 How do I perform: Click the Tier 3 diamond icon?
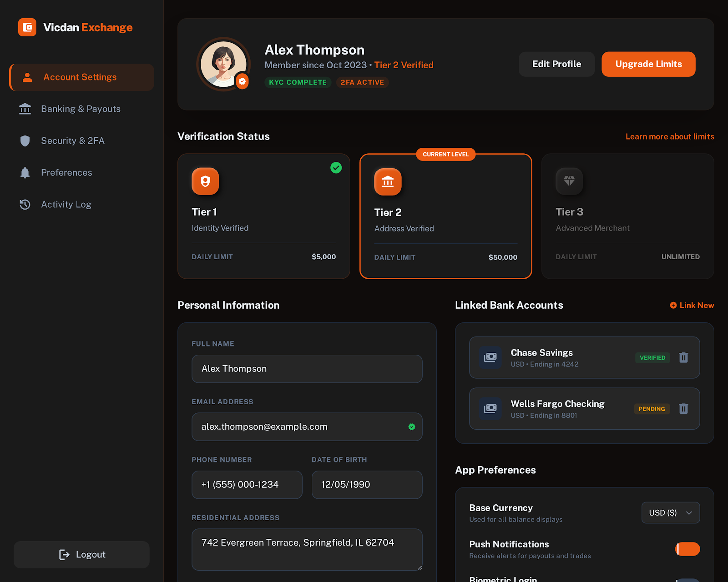[569, 181]
